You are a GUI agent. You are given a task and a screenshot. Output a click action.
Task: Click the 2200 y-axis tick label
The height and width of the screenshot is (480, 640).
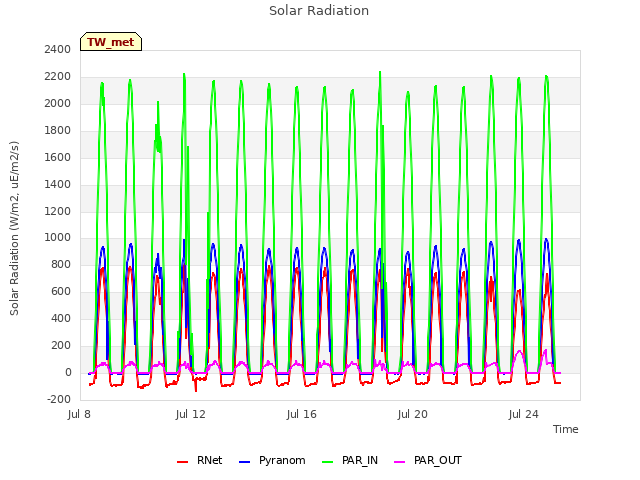click(x=58, y=76)
